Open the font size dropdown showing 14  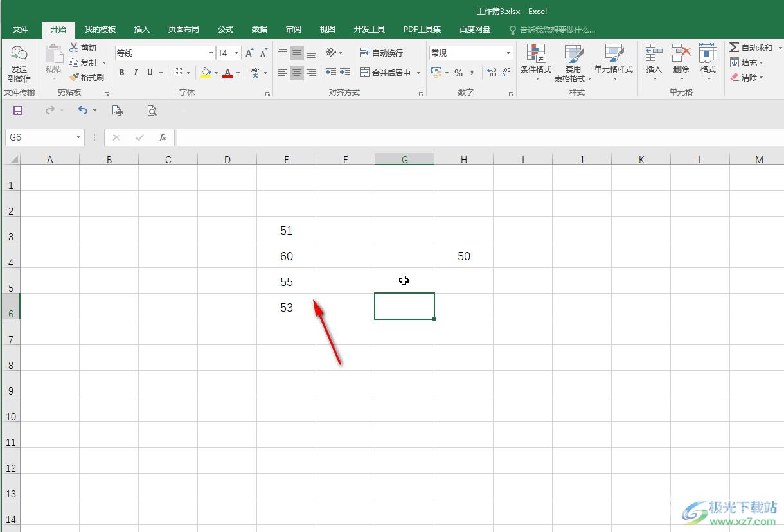237,53
